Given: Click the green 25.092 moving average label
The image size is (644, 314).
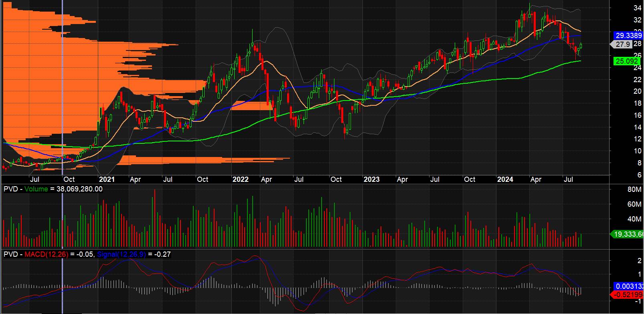Looking at the screenshot, I should pyautogui.click(x=628, y=61).
